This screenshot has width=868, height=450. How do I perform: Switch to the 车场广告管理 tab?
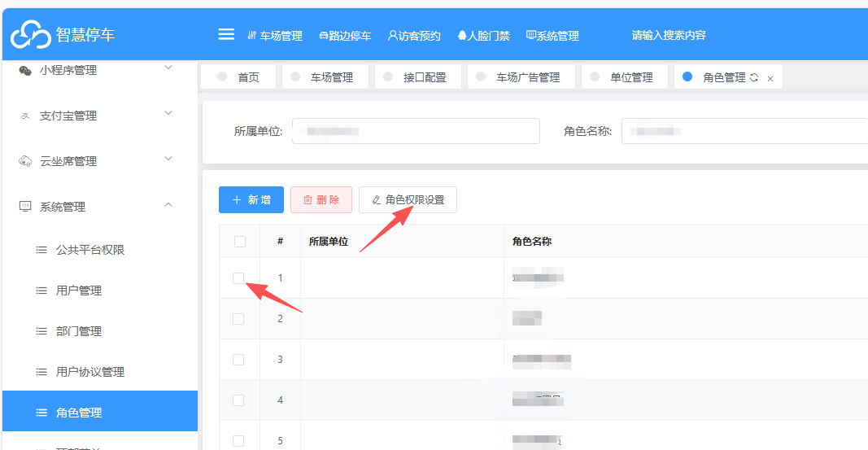point(521,77)
